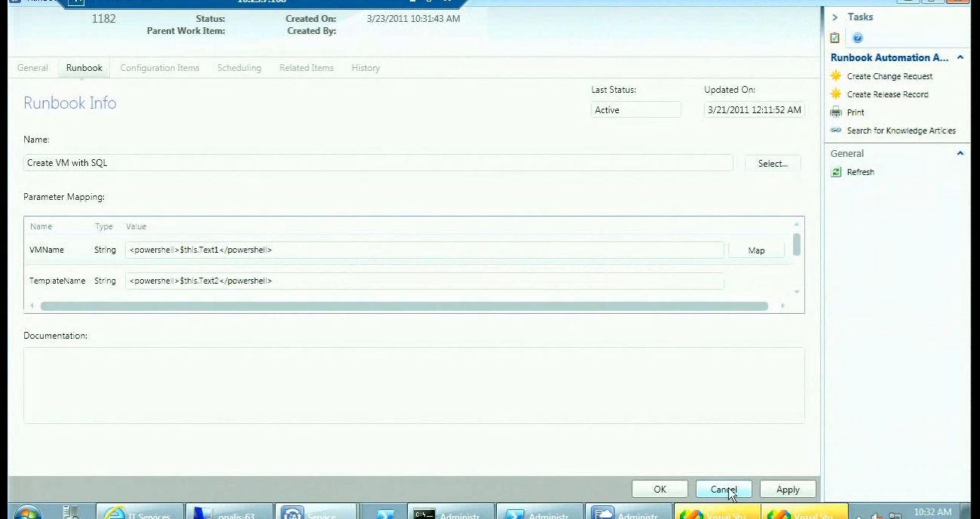
Task: Click the taskbar clock showing 10:32 AM
Action: pos(933,512)
